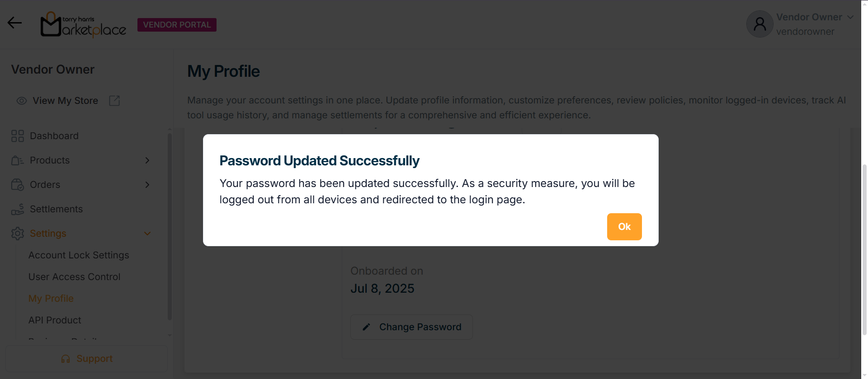Open Account Lock Settings menu item
The width and height of the screenshot is (868, 379).
click(79, 255)
